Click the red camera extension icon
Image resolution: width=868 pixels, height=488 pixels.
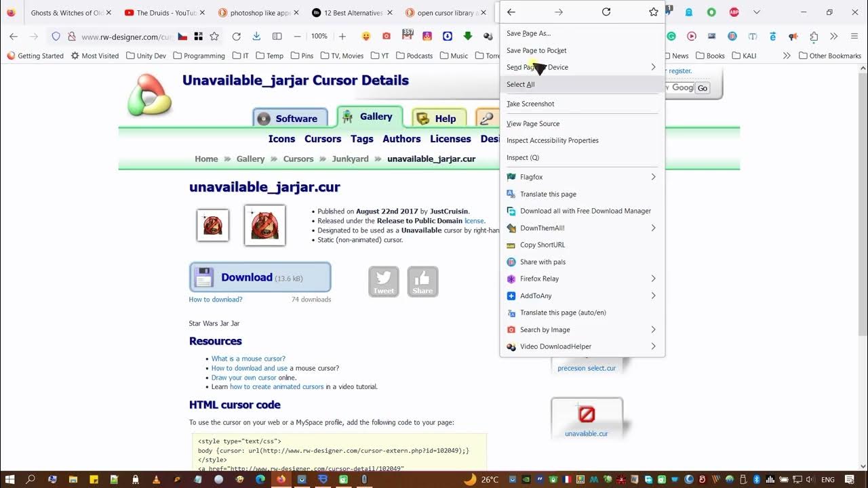[387, 37]
